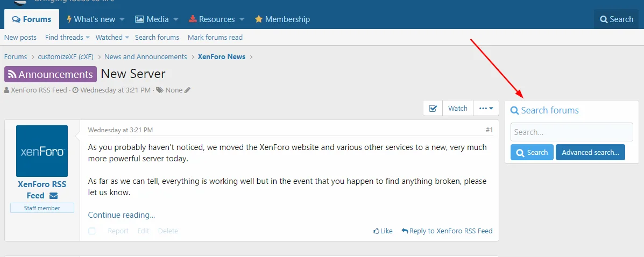Screen dimensions: 644x257
Task: Click the pencil edit-tags icon next to None
Action: (x=187, y=90)
